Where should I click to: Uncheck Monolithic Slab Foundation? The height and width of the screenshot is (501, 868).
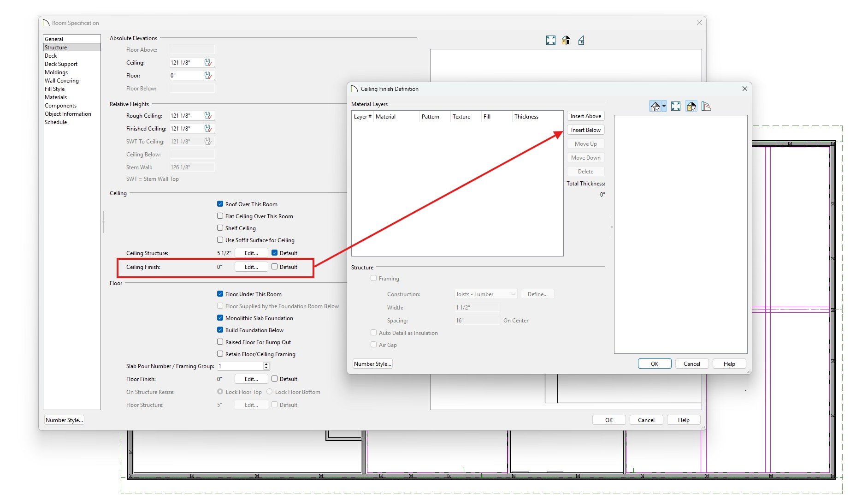[220, 318]
